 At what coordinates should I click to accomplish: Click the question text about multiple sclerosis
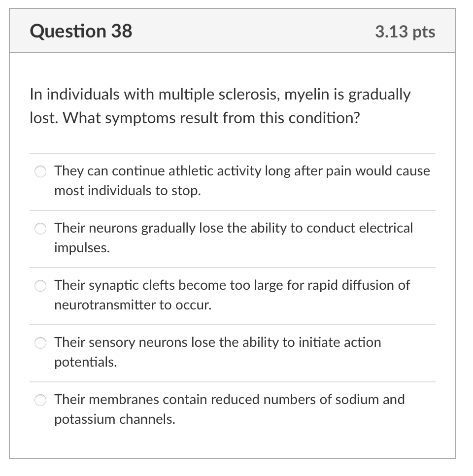(220, 105)
